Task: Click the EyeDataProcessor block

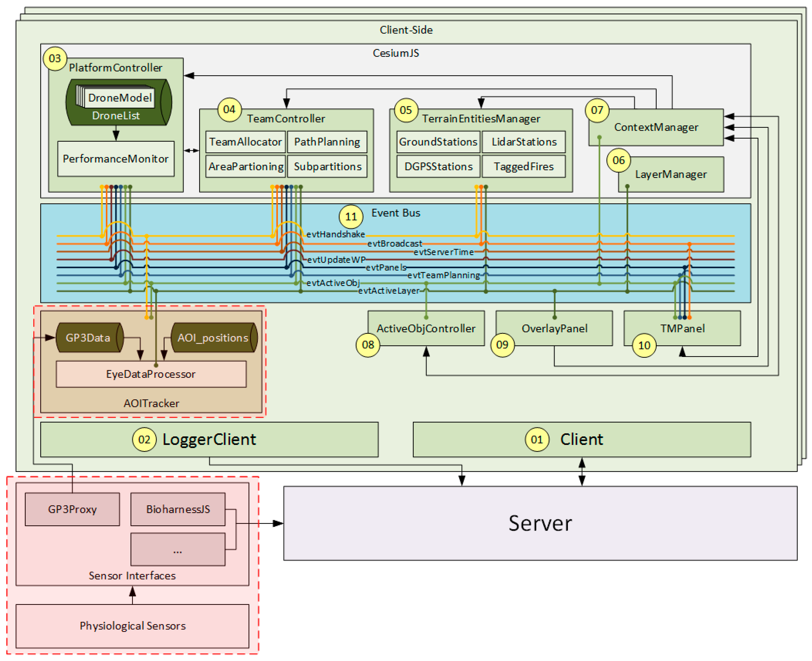Action: pos(151,374)
